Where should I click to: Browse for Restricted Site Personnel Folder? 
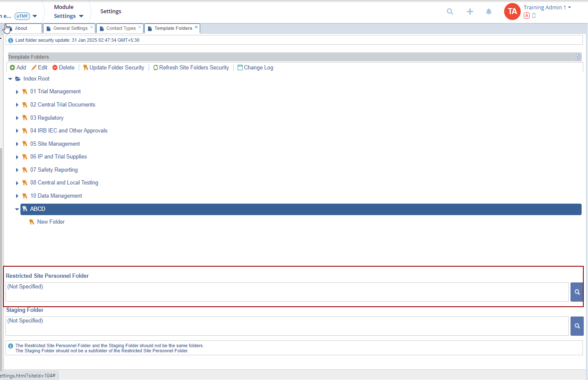click(577, 292)
